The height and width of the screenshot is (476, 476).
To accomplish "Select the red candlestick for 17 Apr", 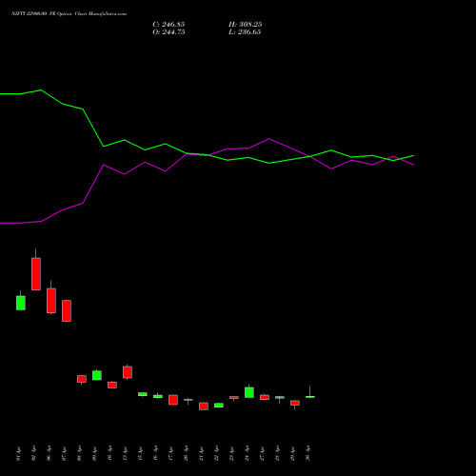I will click(173, 400).
